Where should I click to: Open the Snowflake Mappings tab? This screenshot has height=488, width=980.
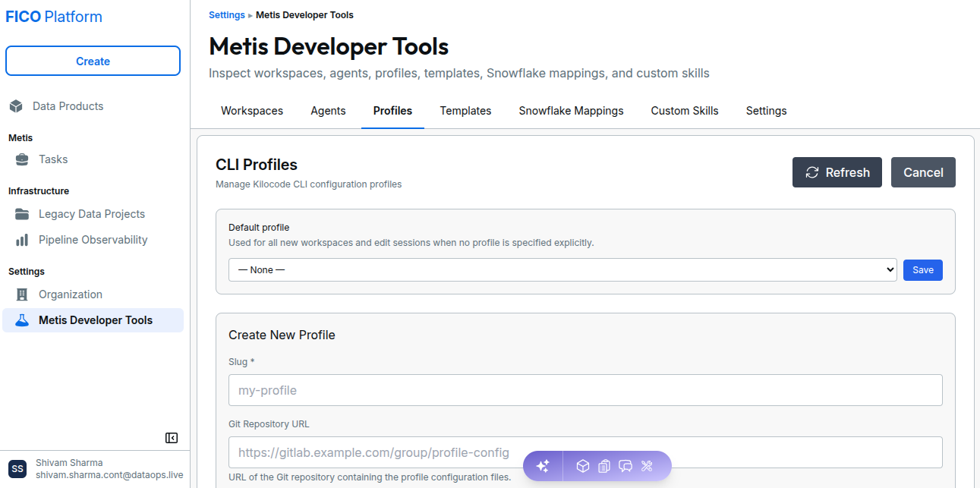click(x=571, y=111)
